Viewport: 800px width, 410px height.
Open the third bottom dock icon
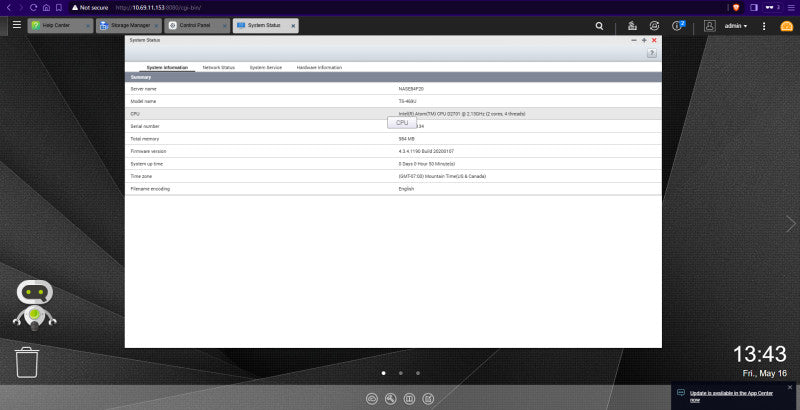coord(409,399)
